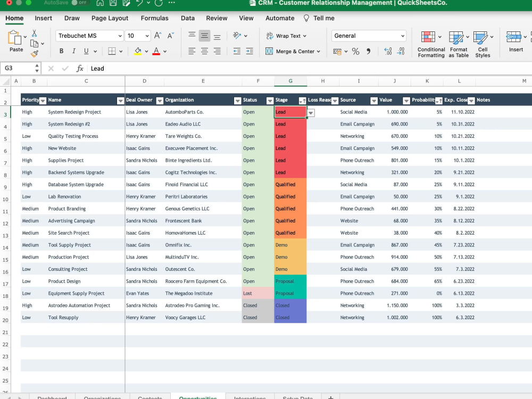
Task: Click the 'Lost' status cell
Action: click(257, 294)
